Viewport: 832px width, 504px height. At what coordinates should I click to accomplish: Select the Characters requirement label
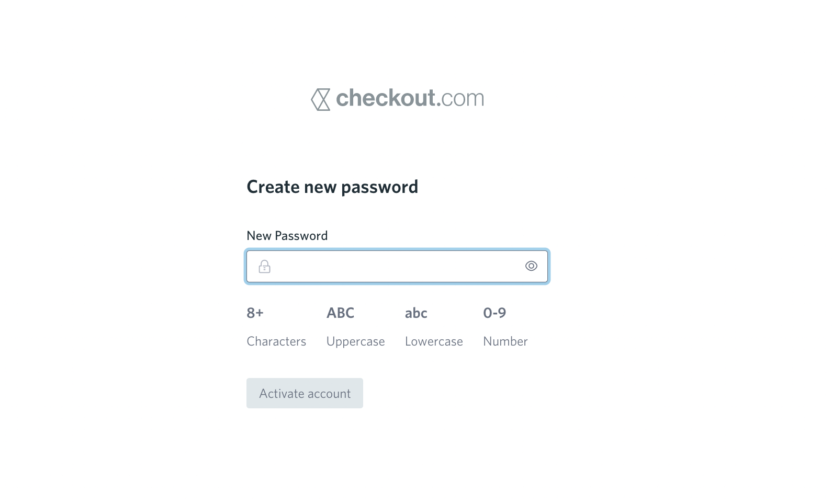[x=276, y=341]
